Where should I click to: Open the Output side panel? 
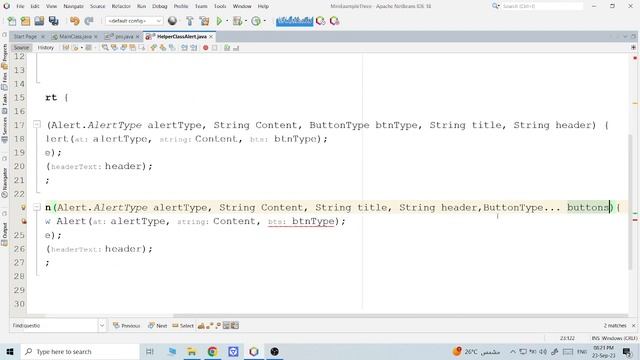(x=4, y=234)
